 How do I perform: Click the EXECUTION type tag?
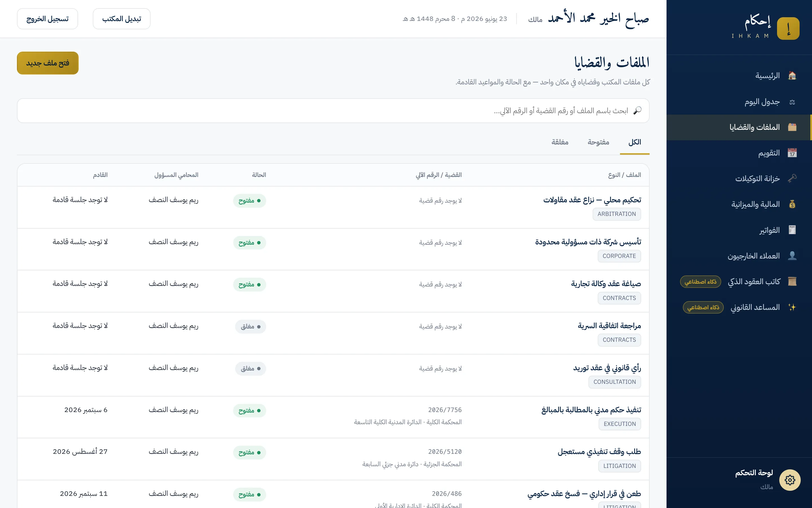pyautogui.click(x=620, y=424)
